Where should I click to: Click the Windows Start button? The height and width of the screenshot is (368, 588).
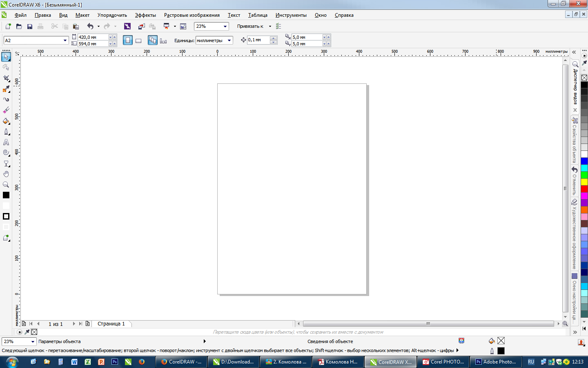pyautogui.click(x=12, y=361)
